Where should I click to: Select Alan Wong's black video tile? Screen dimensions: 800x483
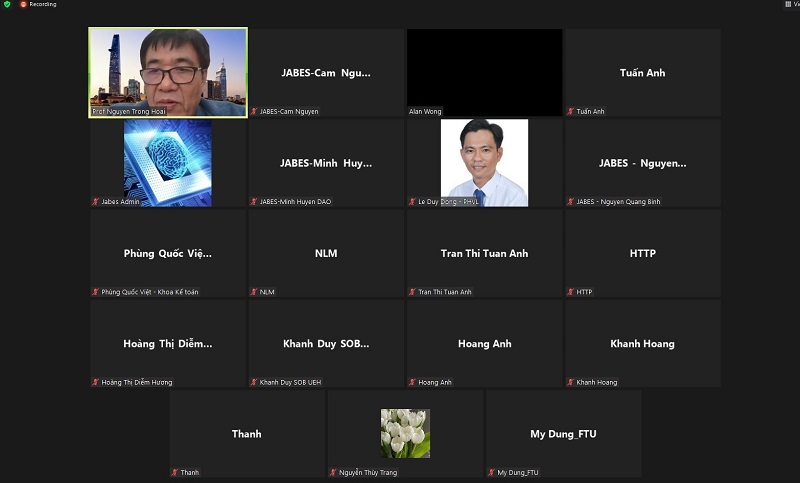pyautogui.click(x=484, y=68)
